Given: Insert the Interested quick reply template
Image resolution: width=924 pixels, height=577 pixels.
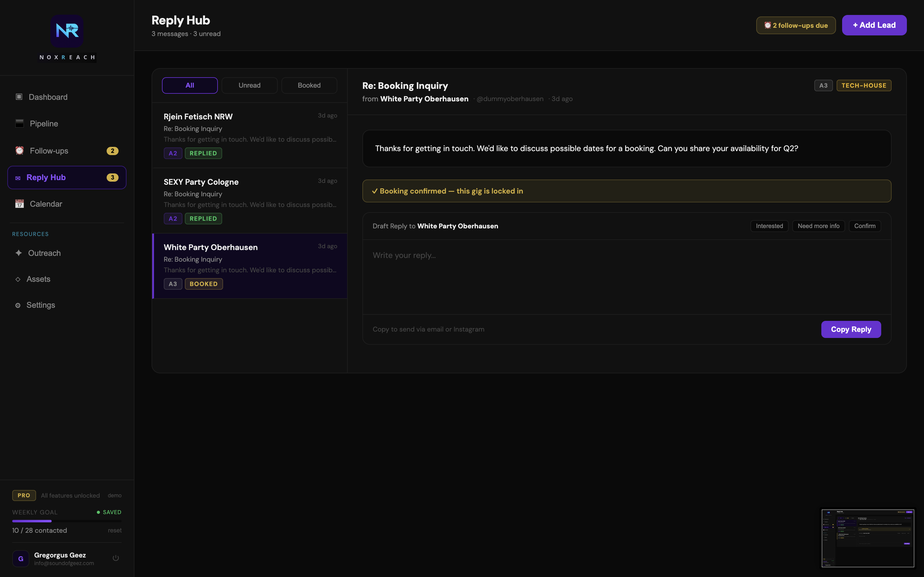Looking at the screenshot, I should pos(769,226).
